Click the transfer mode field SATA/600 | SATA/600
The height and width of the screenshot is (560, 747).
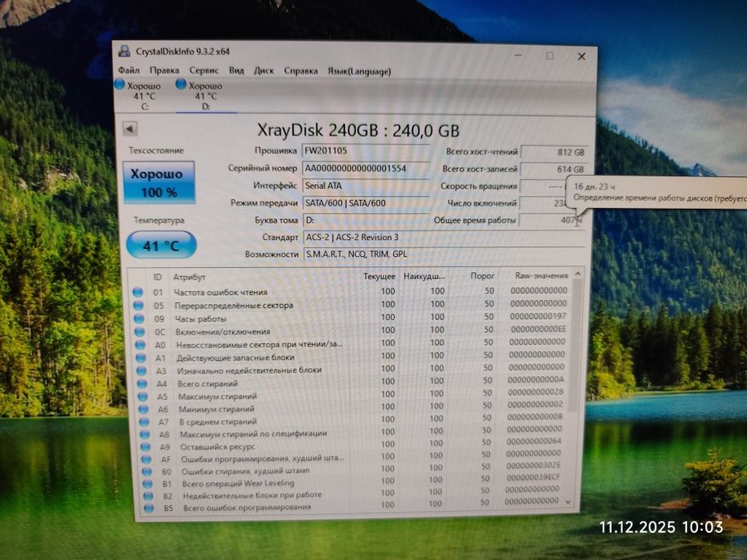365,203
